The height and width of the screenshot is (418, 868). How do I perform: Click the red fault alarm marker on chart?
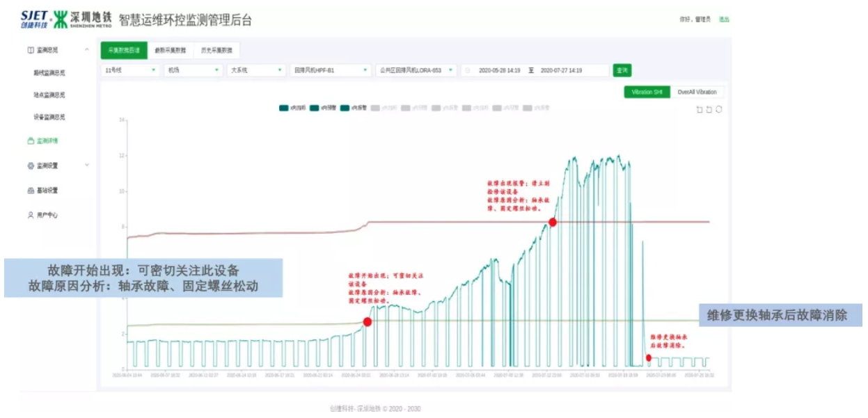click(553, 223)
